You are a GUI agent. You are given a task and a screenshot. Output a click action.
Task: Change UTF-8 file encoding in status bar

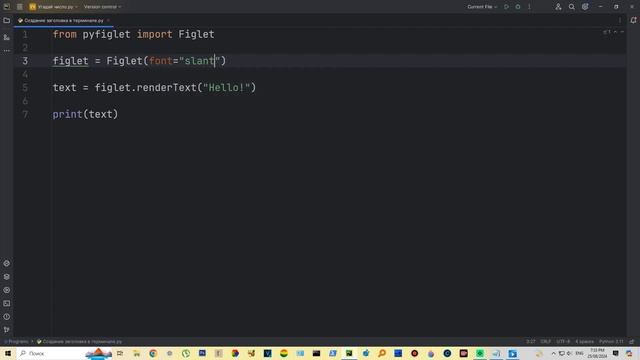[x=563, y=342]
